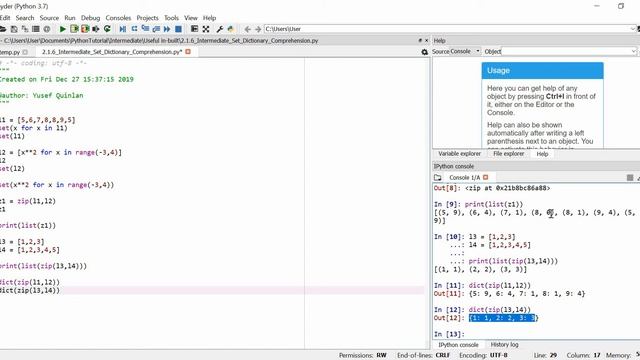
Task: Go back with the left arrow icon
Action: coord(247,29)
